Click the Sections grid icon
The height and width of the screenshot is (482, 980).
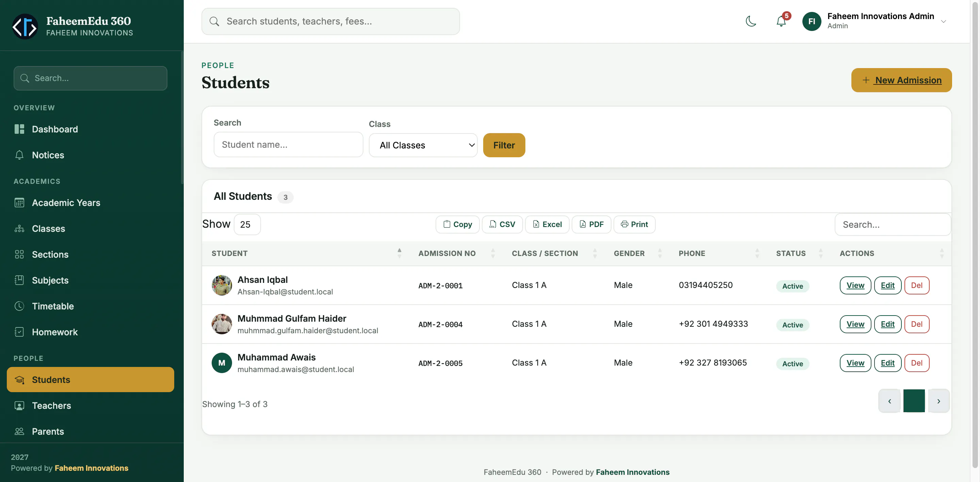click(19, 255)
